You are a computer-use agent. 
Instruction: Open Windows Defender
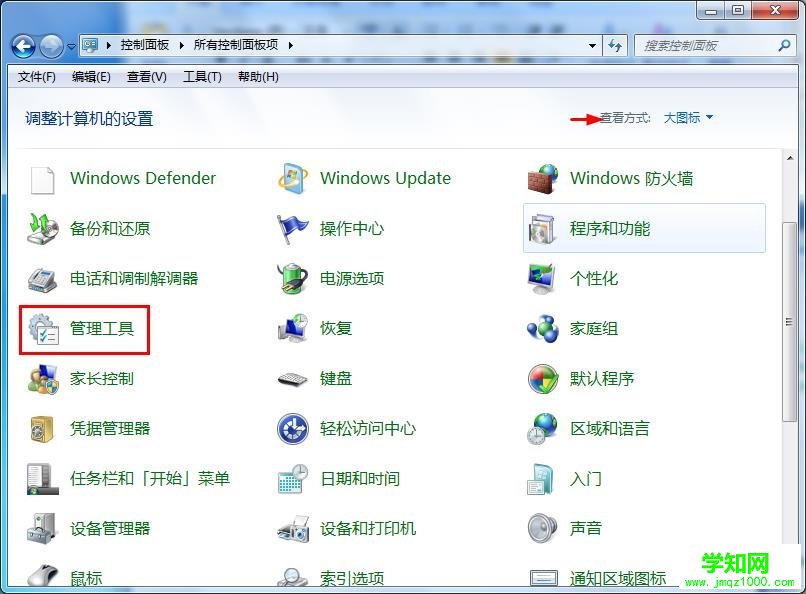click(x=142, y=178)
